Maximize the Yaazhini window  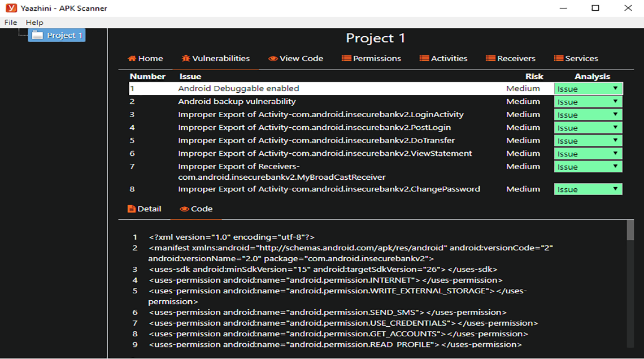pyautogui.click(x=595, y=8)
